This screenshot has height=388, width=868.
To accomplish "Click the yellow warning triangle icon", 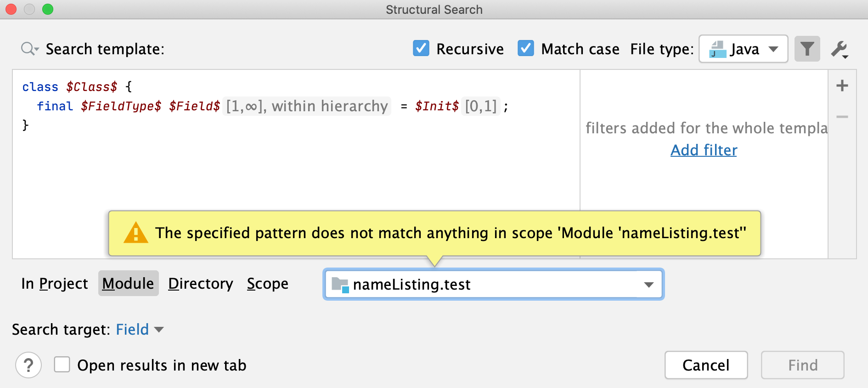I will point(135,233).
